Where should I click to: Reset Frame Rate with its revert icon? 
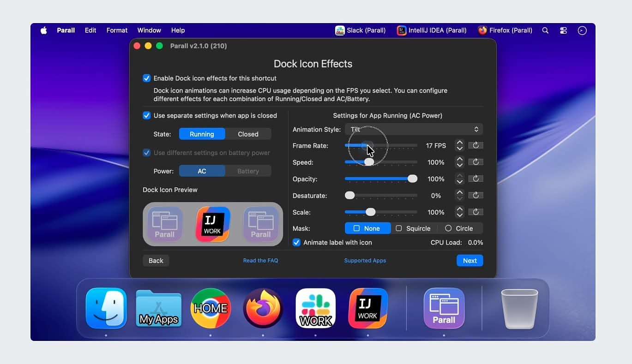point(476,145)
